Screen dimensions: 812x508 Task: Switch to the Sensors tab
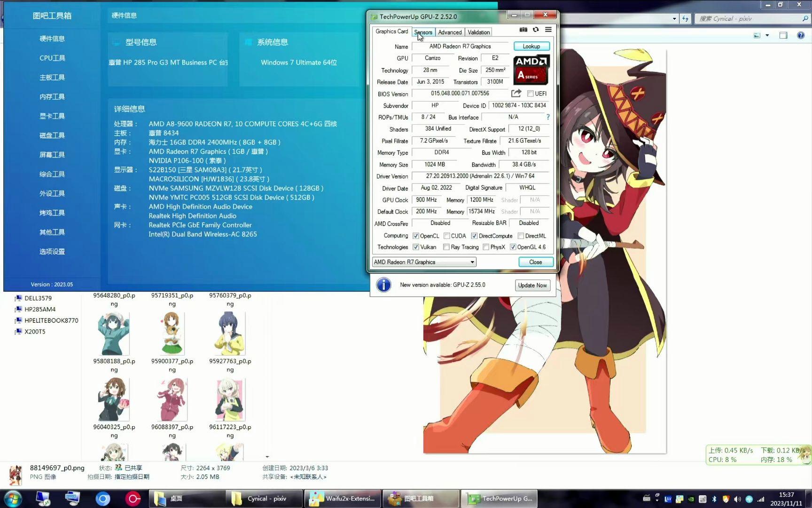[423, 32]
